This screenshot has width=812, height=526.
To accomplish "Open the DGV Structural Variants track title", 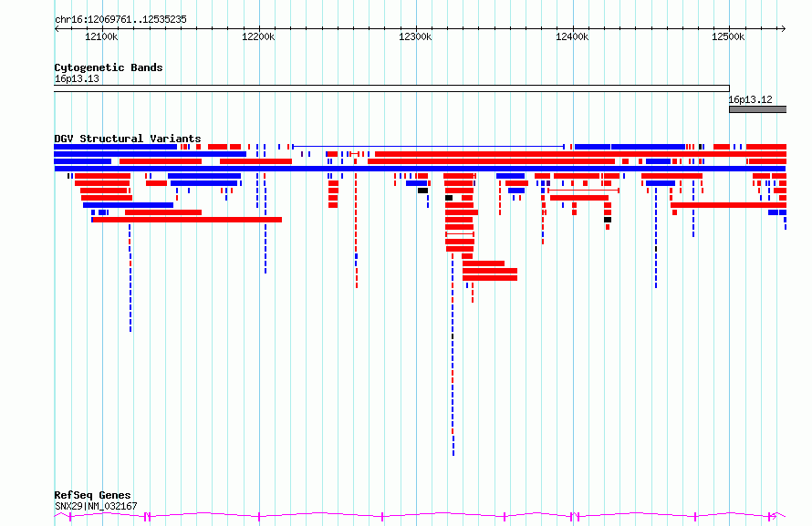I will tap(128, 139).
